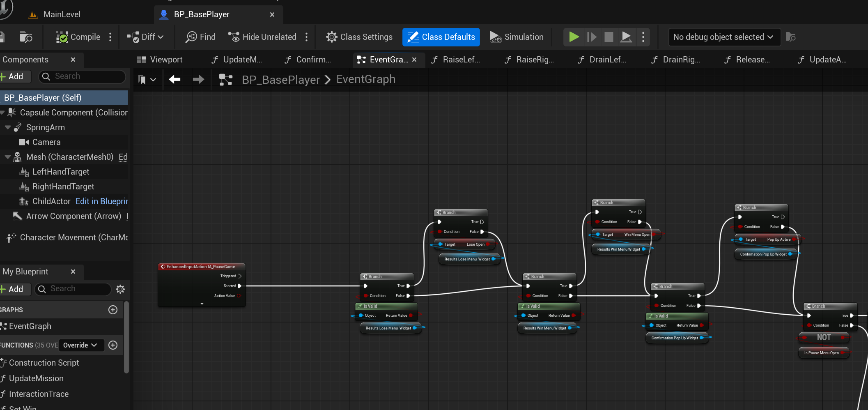The width and height of the screenshot is (868, 410).
Task: Add a new graph in GRAPHS section
Action: coord(113,310)
